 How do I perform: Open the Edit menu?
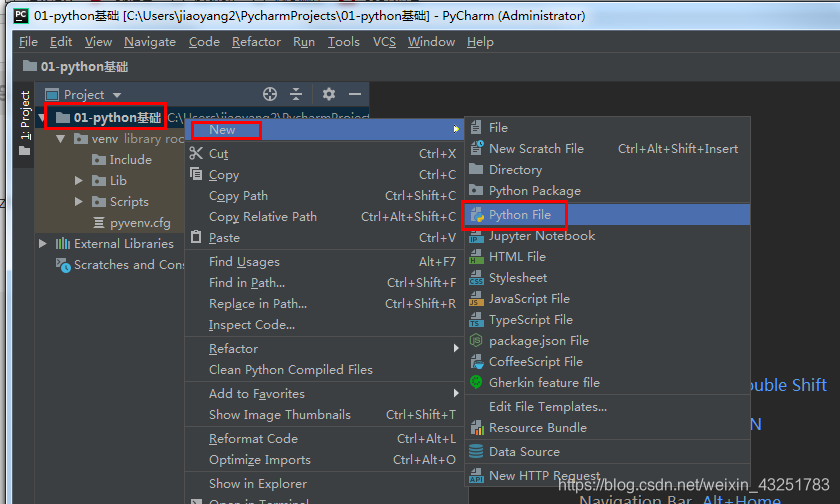pyautogui.click(x=61, y=42)
